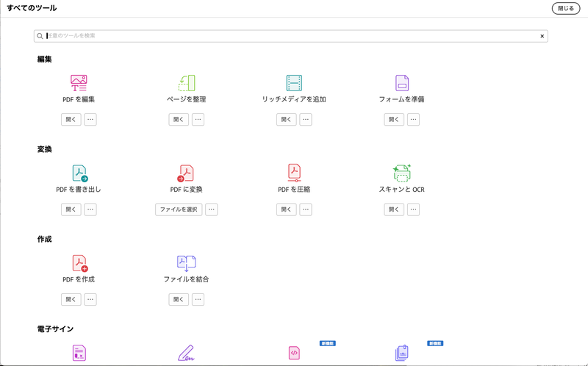
Task: Click 開く below フォームを準備
Action: pyautogui.click(x=394, y=120)
